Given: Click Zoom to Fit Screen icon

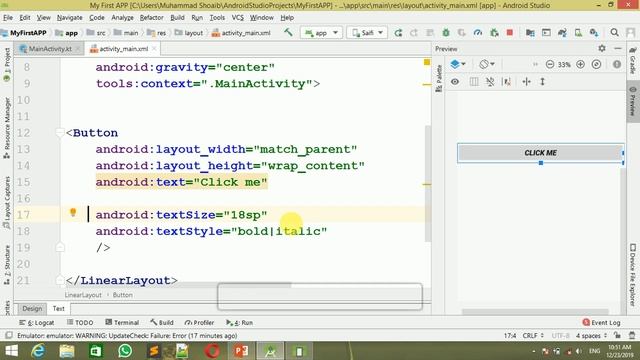Looking at the screenshot, I should point(596,64).
